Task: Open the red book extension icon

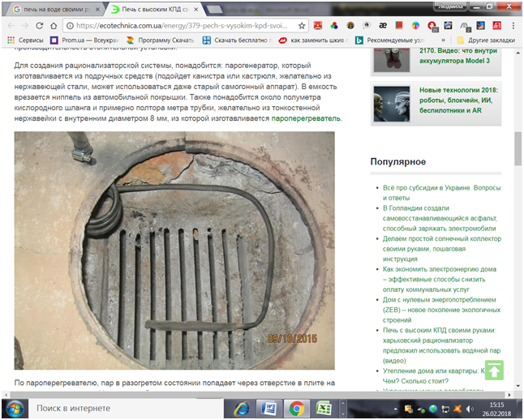Action: (x=399, y=25)
